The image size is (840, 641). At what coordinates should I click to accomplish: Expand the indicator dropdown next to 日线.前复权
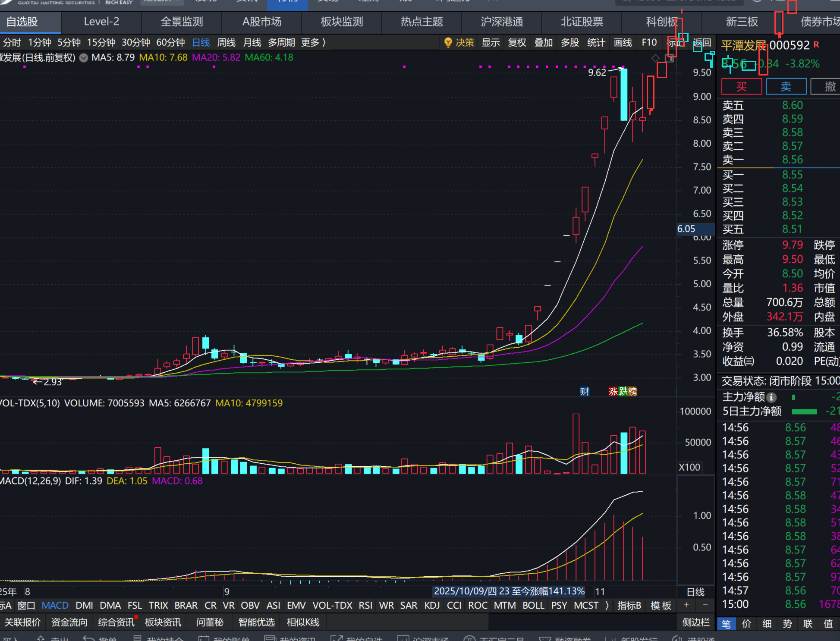(84, 58)
